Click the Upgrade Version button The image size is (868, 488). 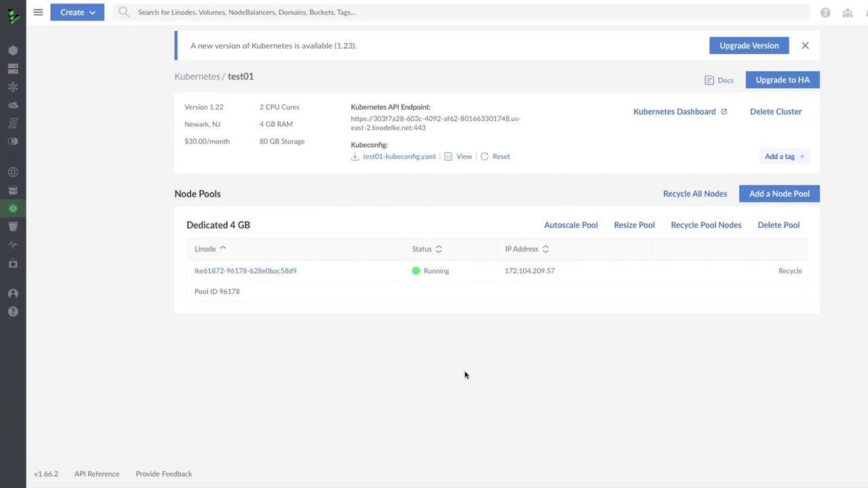(749, 45)
